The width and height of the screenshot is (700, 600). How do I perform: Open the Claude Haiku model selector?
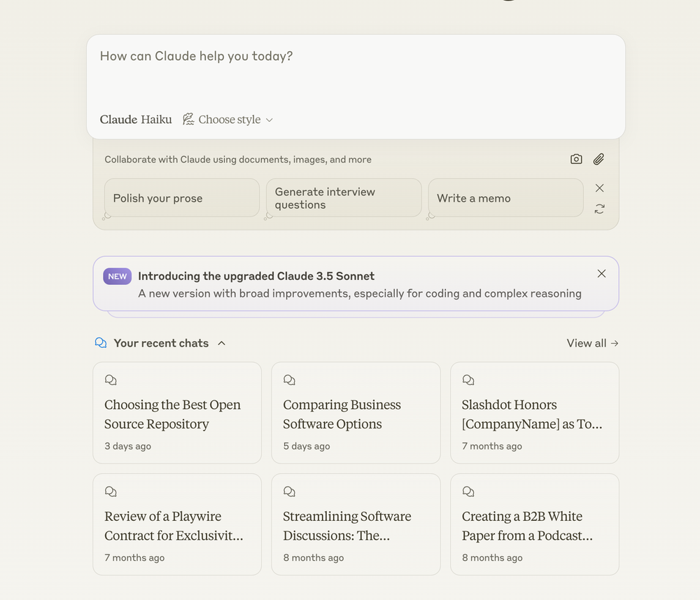point(136,120)
